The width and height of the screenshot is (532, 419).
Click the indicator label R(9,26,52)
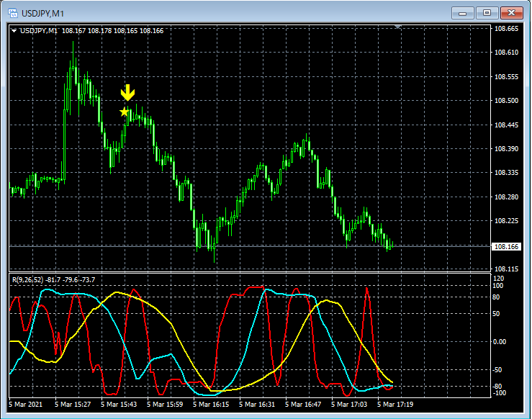[x=28, y=280]
